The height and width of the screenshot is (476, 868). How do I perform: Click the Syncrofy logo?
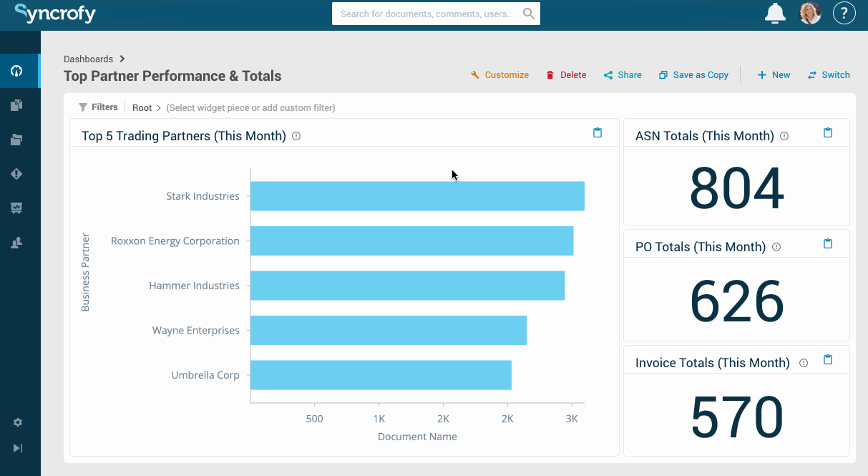coord(55,13)
